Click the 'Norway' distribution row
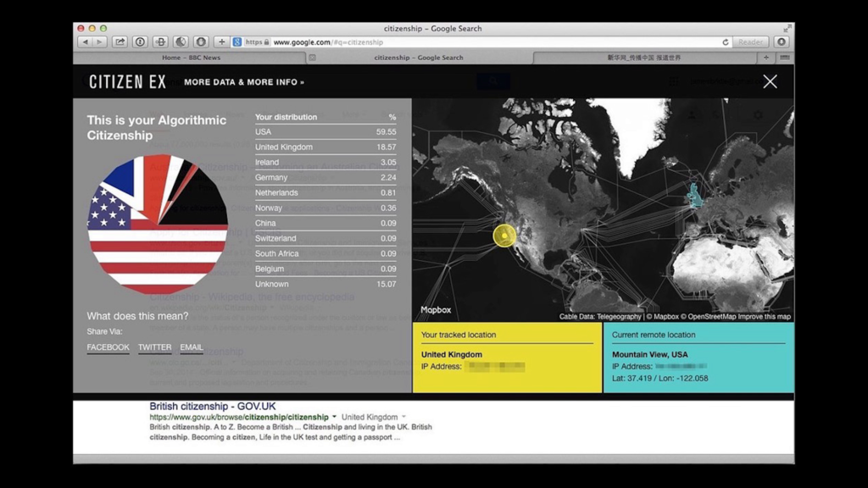The width and height of the screenshot is (868, 488). (325, 208)
